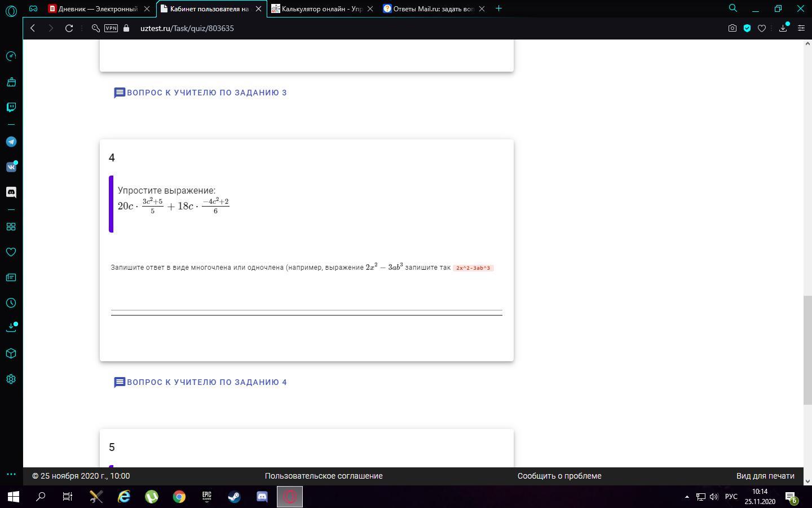Open GX Control speedometer icon in sidebar
Image resolution: width=812 pixels, height=508 pixels.
tap(11, 56)
